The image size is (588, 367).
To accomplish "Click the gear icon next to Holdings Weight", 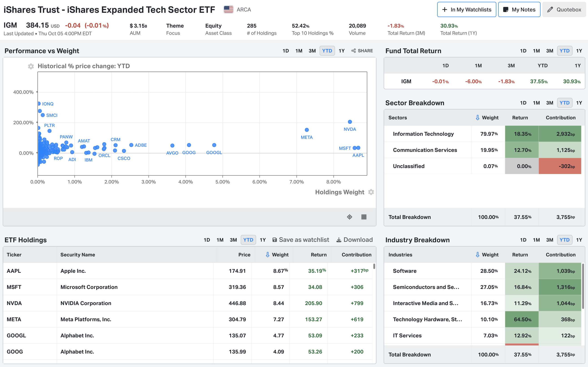I will point(371,192).
